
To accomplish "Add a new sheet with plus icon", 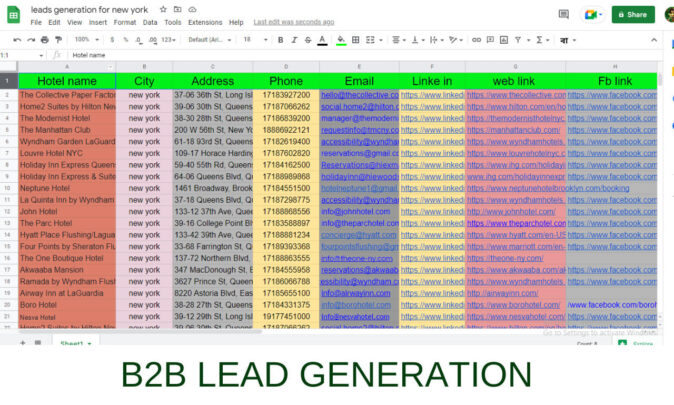I will tap(22, 343).
